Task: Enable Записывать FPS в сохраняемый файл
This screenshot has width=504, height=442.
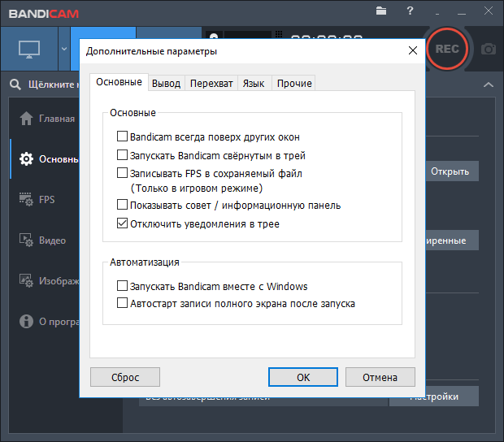Action: click(122, 173)
